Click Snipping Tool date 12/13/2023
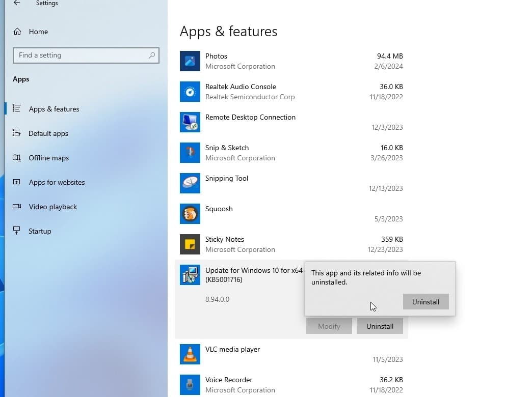Image resolution: width=532 pixels, height=397 pixels. 386,188
